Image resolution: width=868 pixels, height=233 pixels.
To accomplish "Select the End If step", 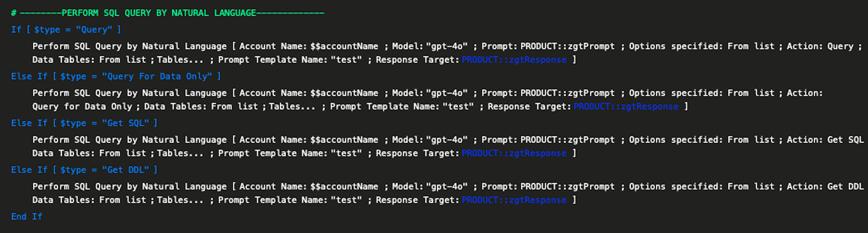I will coord(27,217).
